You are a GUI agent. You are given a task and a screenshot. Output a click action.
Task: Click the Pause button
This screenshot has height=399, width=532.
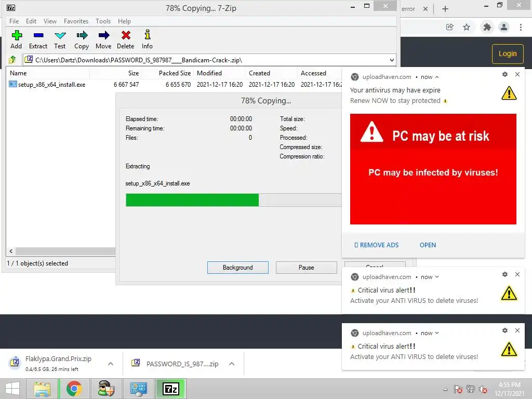[x=307, y=268]
